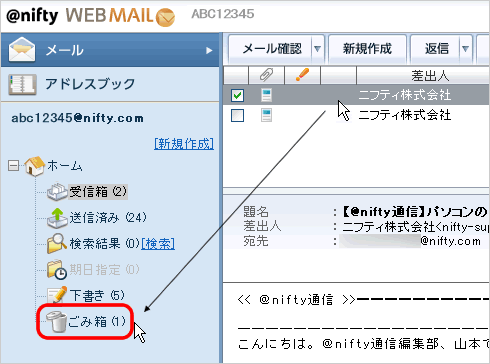Select the ホーム tree label
The height and width of the screenshot is (364, 490).
(x=65, y=166)
